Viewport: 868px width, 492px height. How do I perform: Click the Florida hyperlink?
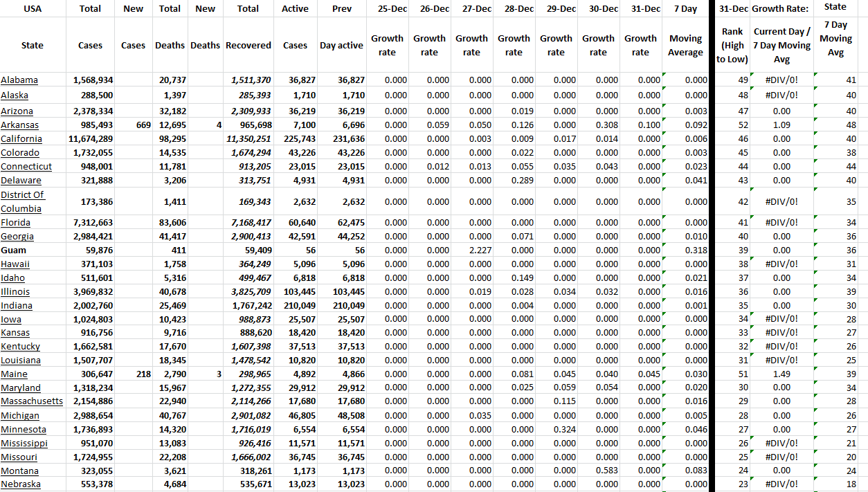point(17,222)
